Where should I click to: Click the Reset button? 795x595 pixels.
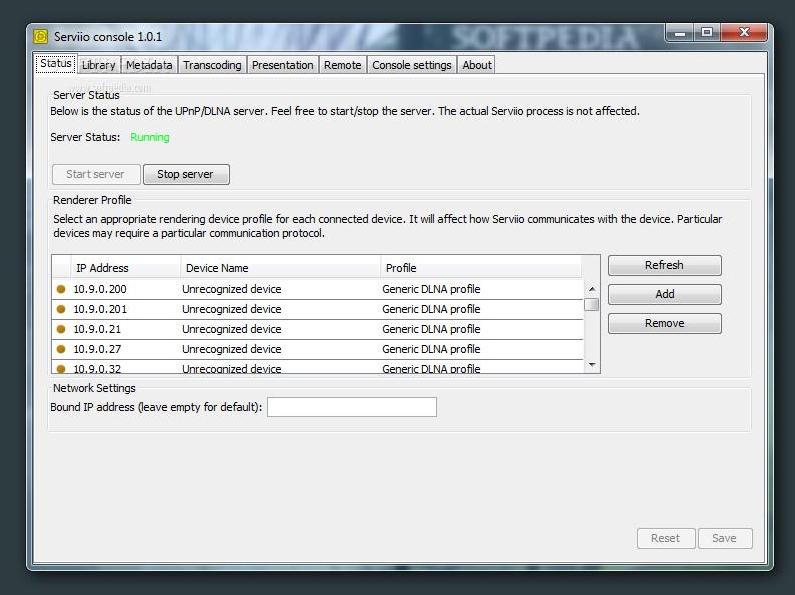pos(666,538)
